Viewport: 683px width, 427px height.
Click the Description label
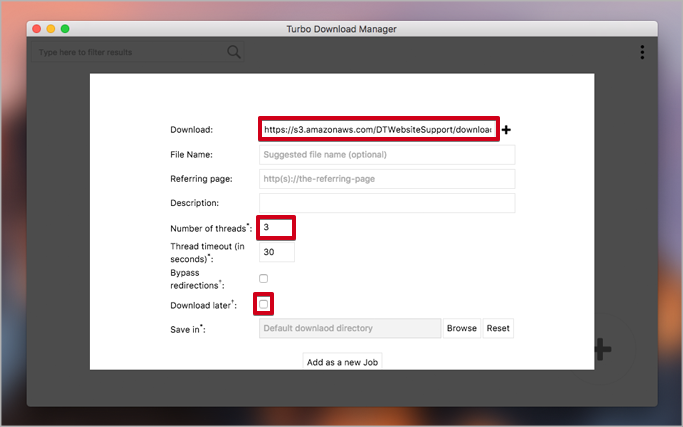coord(194,203)
